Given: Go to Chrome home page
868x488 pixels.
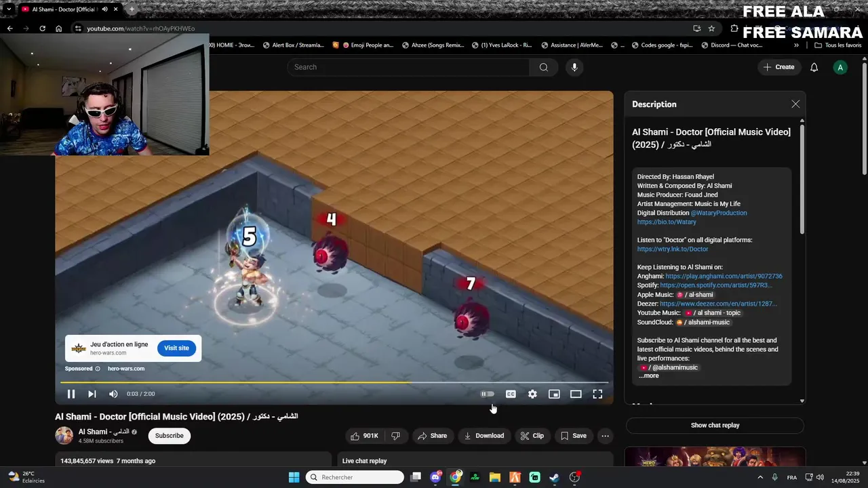Looking at the screenshot, I should [x=59, y=28].
